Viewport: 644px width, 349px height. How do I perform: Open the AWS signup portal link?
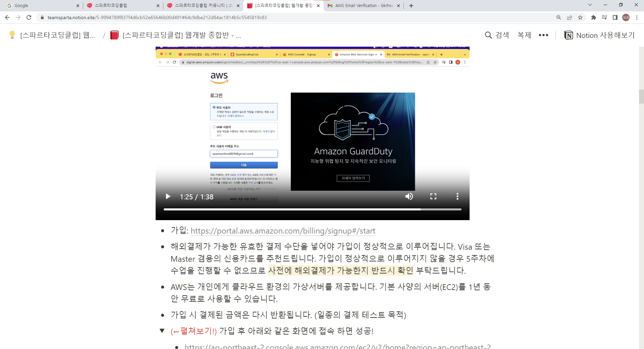[283, 231]
